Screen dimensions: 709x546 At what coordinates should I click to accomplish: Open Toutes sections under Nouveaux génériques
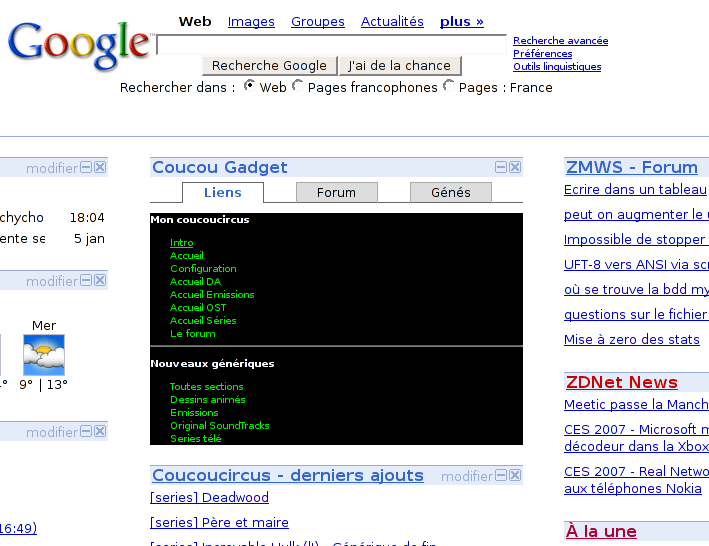pos(207,387)
